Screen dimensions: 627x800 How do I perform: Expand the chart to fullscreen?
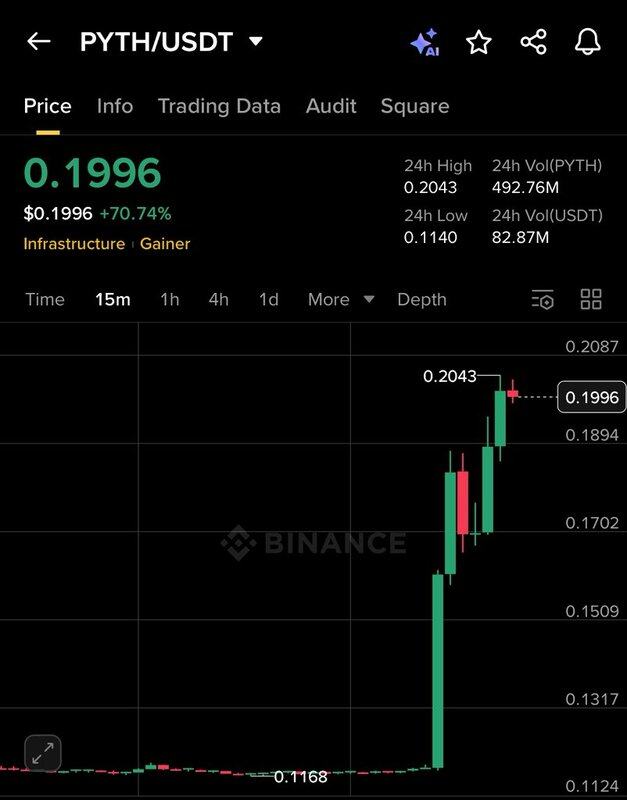pos(43,753)
